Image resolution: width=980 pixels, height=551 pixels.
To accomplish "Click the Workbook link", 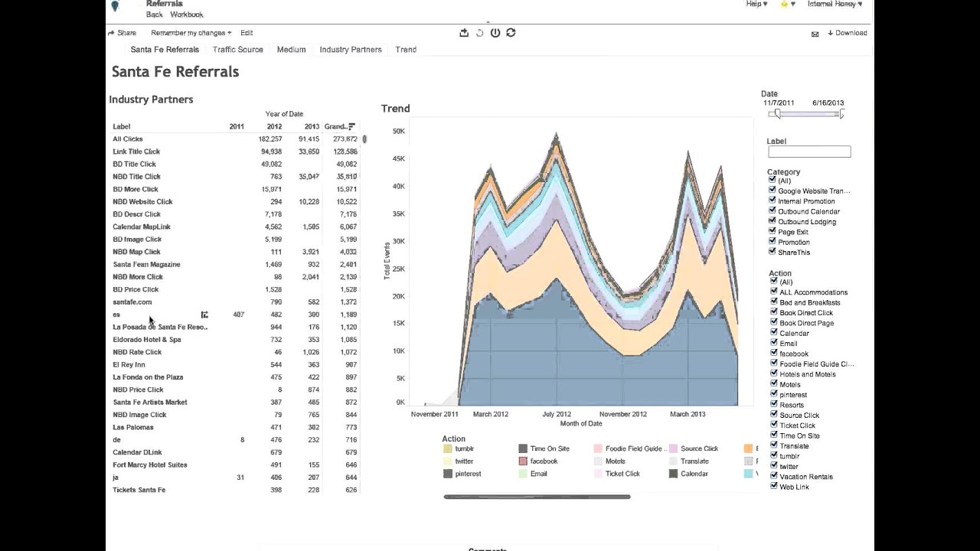I will tap(187, 15).
